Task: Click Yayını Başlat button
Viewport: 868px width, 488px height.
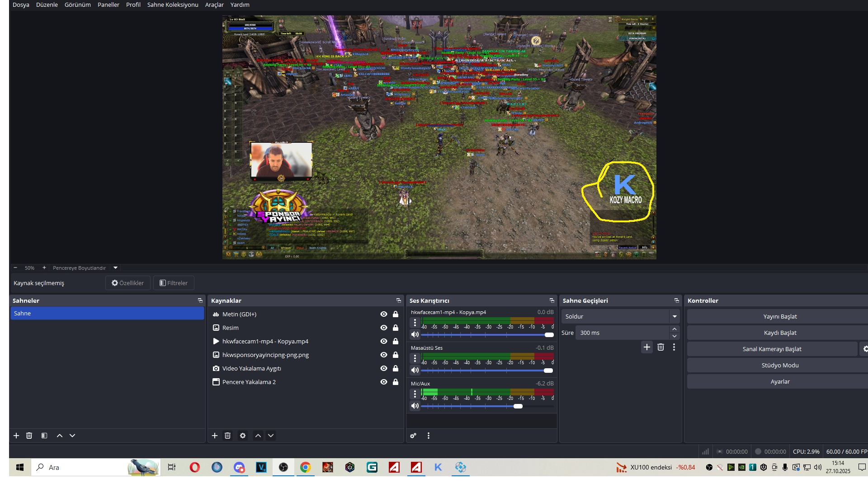Action: coord(780,316)
